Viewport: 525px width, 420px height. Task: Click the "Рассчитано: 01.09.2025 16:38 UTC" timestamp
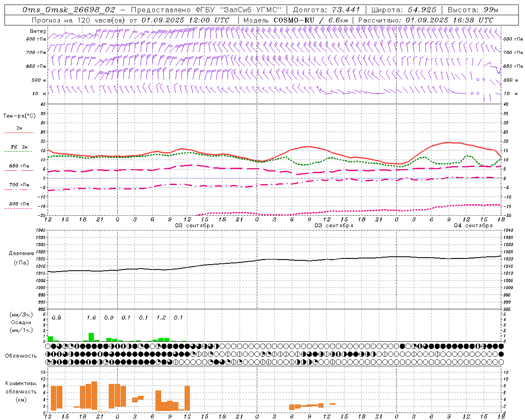pyautogui.click(x=426, y=20)
